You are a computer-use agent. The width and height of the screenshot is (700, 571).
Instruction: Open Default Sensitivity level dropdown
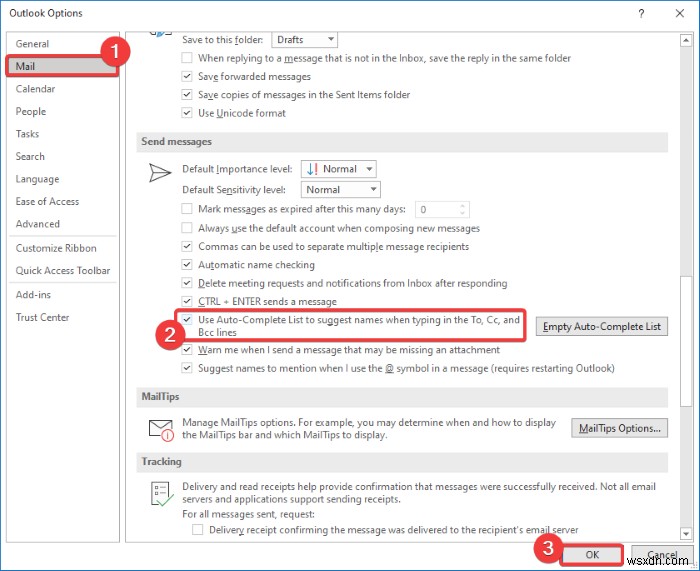tap(341, 189)
